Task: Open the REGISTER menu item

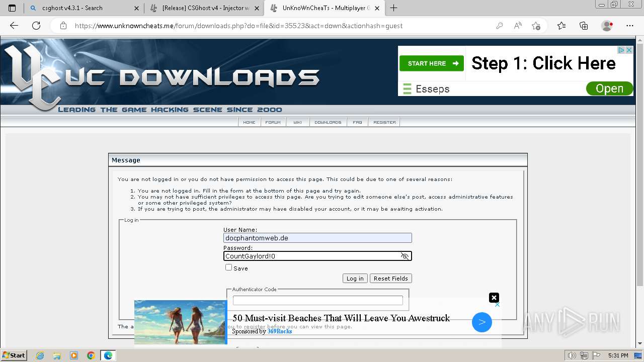Action: tap(384, 122)
